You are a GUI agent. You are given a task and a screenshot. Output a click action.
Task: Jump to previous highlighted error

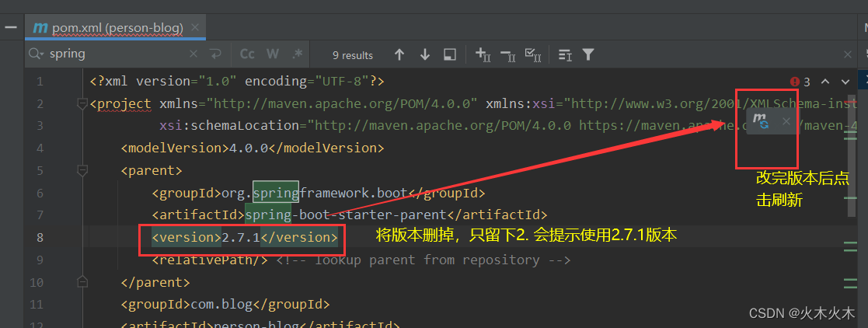(x=824, y=82)
